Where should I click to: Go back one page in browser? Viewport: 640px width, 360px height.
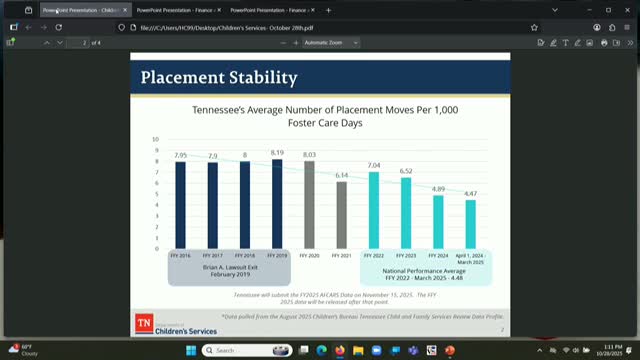29,27
